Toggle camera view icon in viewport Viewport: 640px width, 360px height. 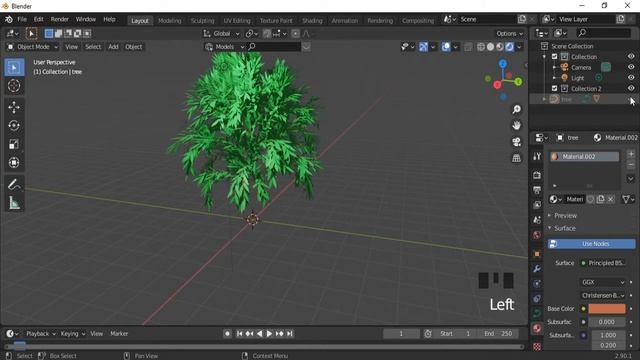516,142
